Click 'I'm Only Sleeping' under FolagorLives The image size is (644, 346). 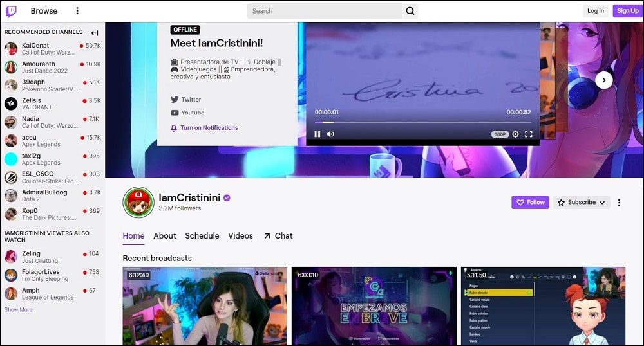point(45,278)
